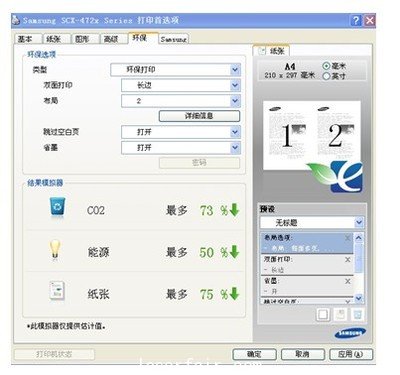400x375 pixels.
Task: Click the 打印机状态 button
Action: click(x=54, y=354)
